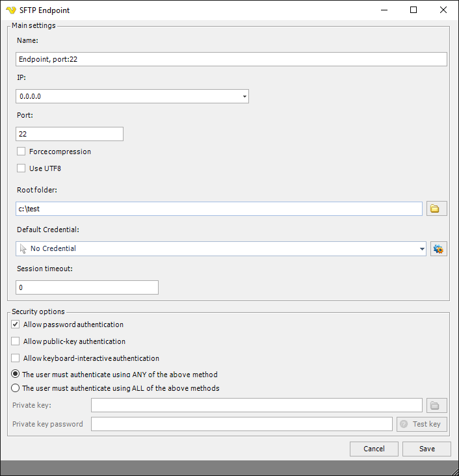Click the Cancel button

374,449
